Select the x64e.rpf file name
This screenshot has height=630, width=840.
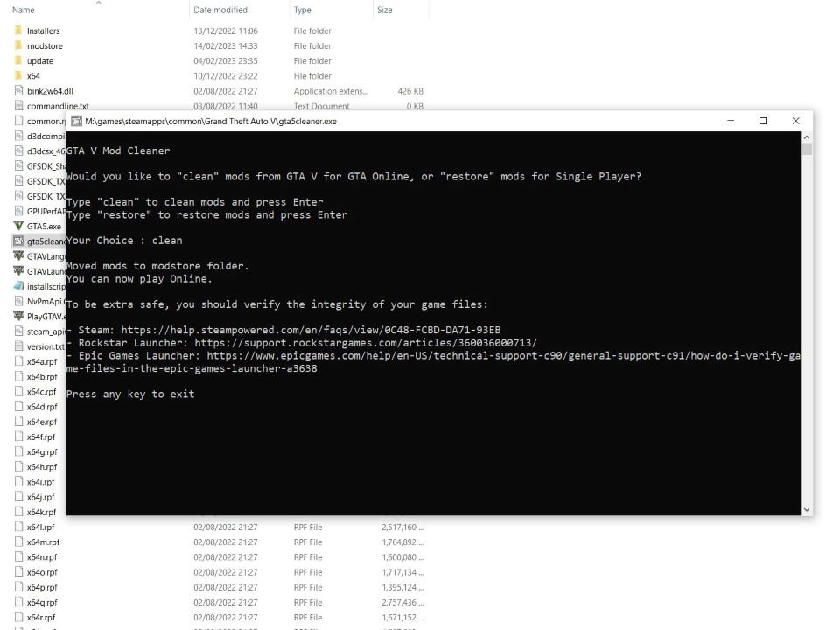pos(42,422)
